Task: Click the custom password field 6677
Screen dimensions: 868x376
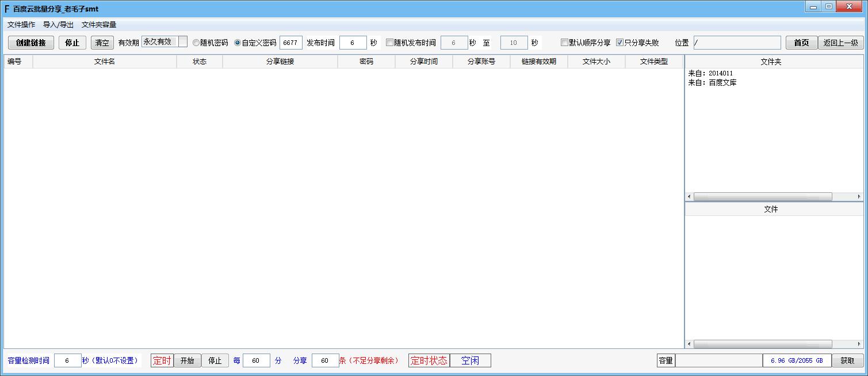Action: pos(291,43)
